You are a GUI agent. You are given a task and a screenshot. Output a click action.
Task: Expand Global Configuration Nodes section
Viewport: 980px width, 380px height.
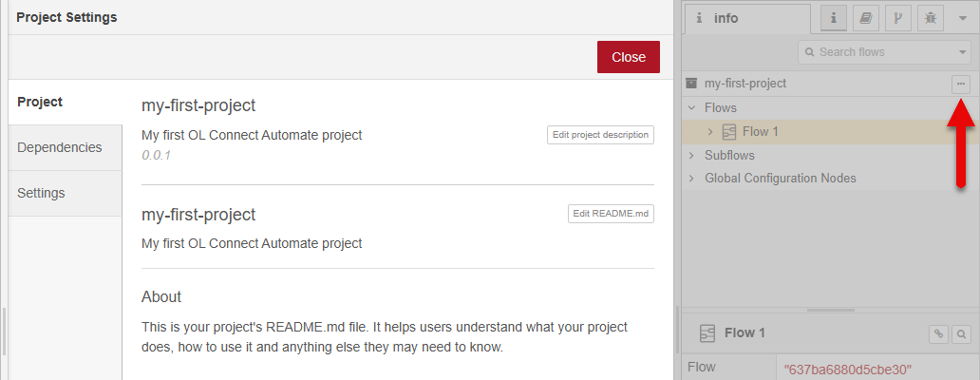(x=691, y=179)
